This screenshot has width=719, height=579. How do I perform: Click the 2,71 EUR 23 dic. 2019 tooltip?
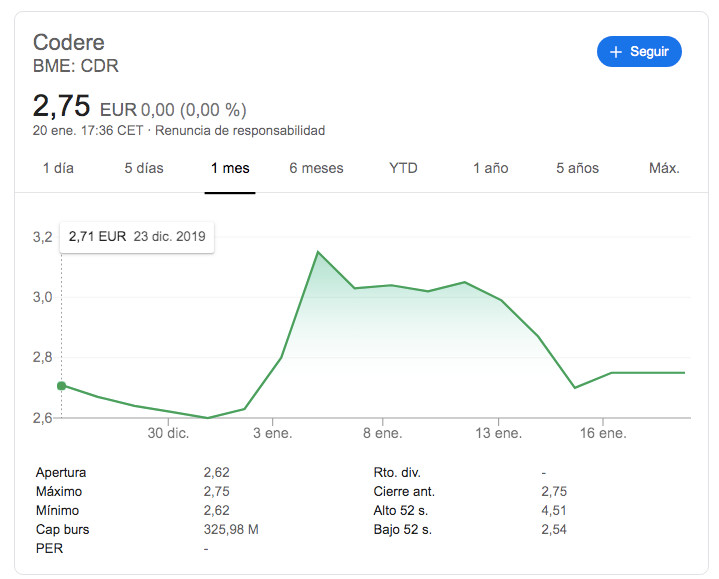[x=137, y=237]
